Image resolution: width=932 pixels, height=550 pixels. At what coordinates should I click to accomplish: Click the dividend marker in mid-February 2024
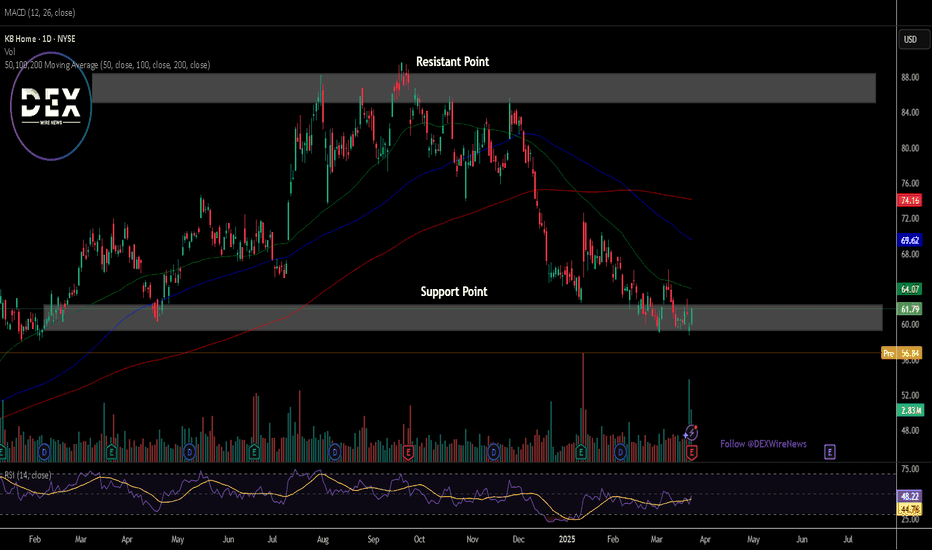coord(44,452)
